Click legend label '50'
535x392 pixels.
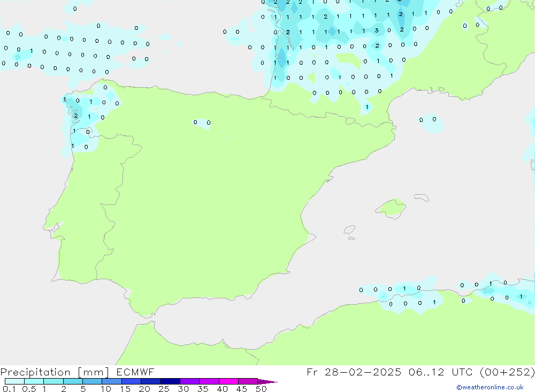click(261, 389)
